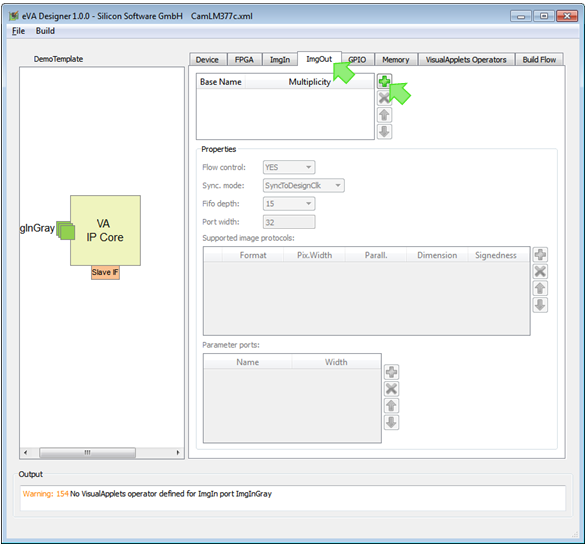Click the delete X icon beside port list
Screen dimensions: 587x547
point(384,98)
